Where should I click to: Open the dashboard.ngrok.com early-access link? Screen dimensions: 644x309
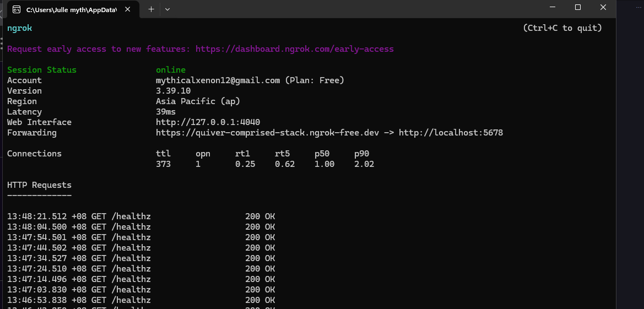(x=295, y=50)
